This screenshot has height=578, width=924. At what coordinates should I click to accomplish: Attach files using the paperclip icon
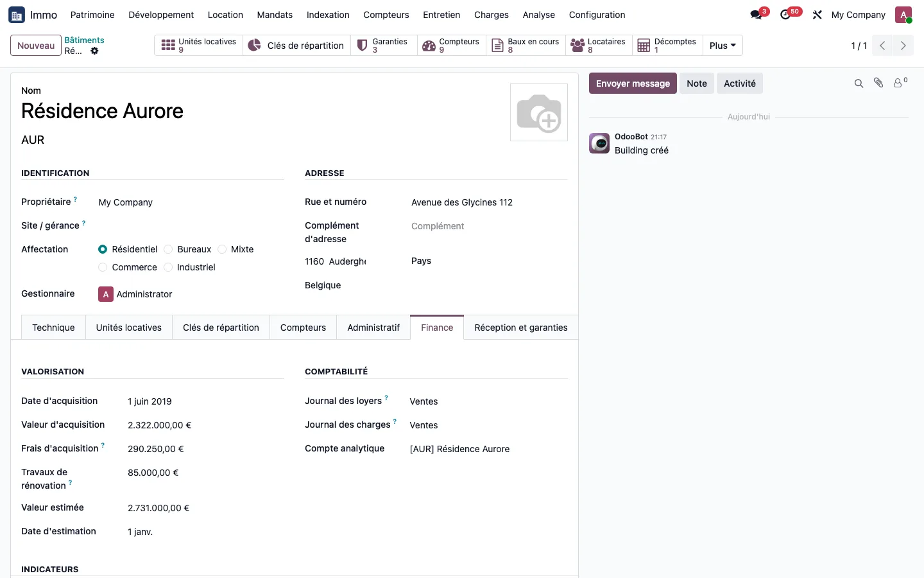pyautogui.click(x=878, y=83)
